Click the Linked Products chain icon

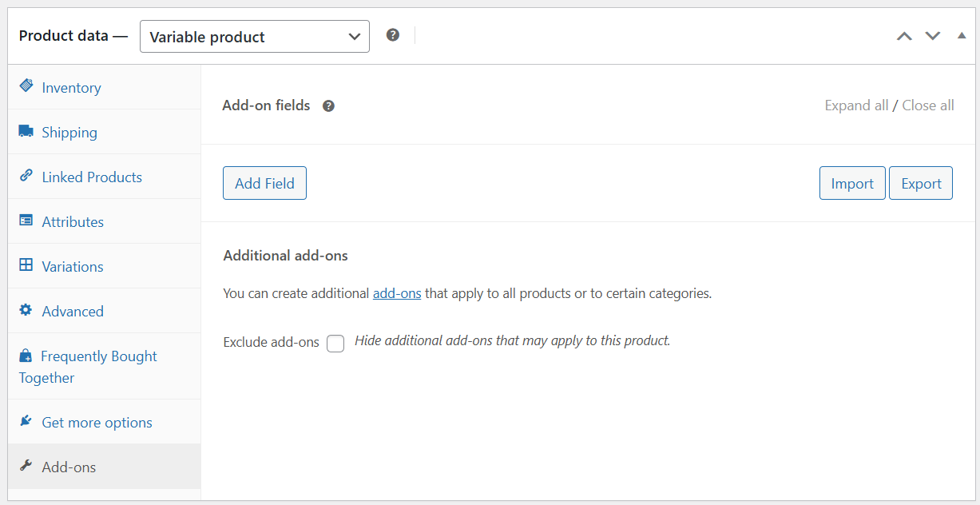[x=26, y=176]
